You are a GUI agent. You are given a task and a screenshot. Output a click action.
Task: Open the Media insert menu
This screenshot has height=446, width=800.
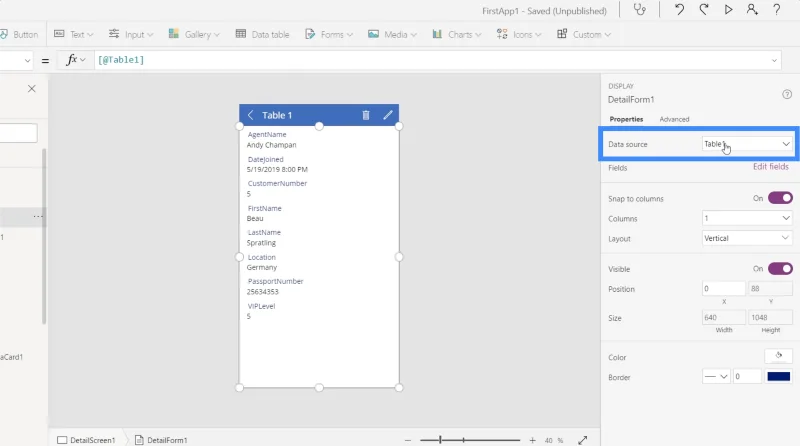point(392,34)
